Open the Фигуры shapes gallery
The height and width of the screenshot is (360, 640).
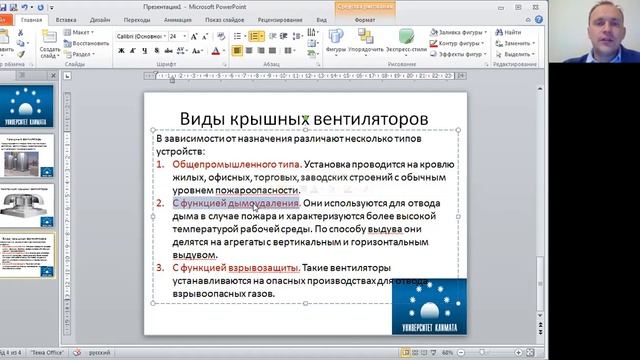click(x=336, y=41)
